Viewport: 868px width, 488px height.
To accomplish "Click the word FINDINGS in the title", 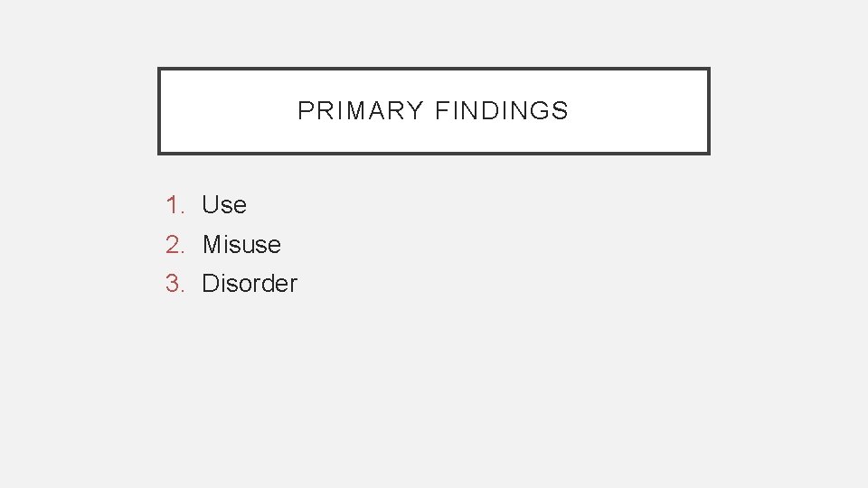I will pyautogui.click(x=502, y=111).
